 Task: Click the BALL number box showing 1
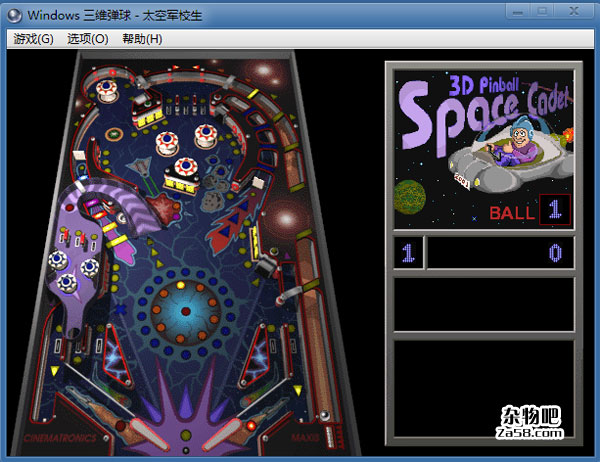[x=555, y=210]
